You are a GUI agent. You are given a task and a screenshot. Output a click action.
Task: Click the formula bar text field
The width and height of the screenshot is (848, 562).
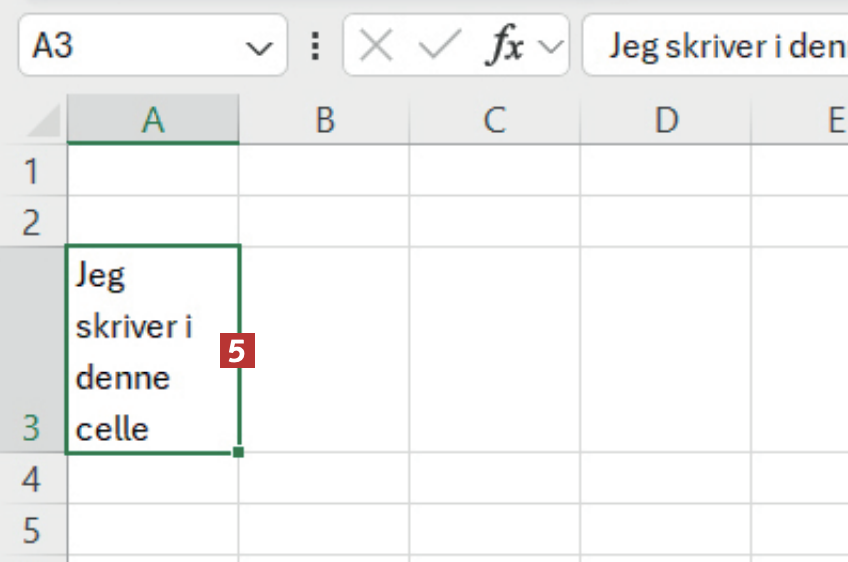coord(720,46)
